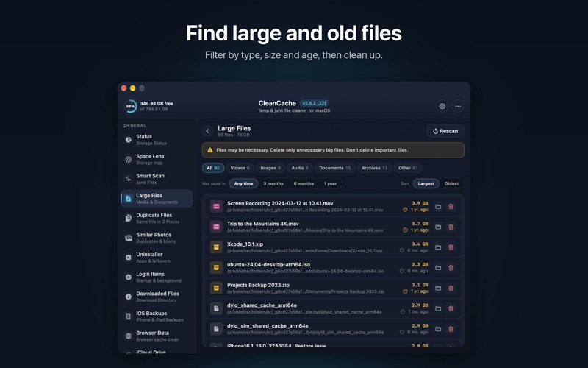This screenshot has width=588, height=368.
Task: Delete Projects Backup 2023.zip
Action: (451, 288)
